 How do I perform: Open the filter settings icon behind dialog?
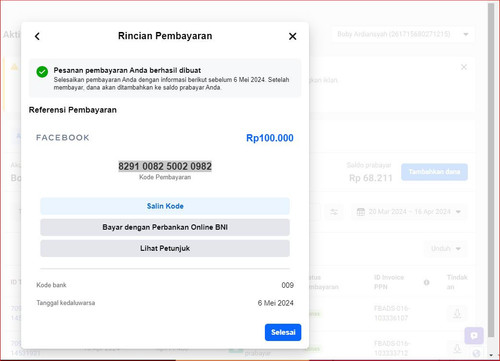pyautogui.click(x=334, y=212)
